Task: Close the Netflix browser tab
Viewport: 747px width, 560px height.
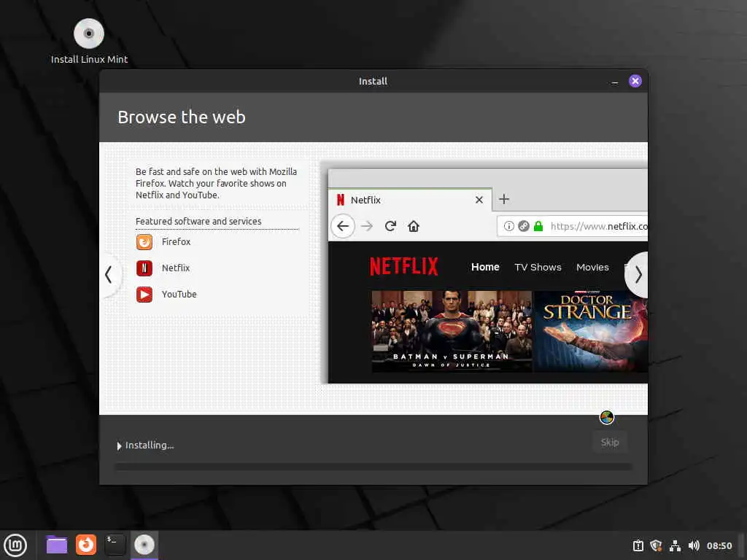Action: 479,200
